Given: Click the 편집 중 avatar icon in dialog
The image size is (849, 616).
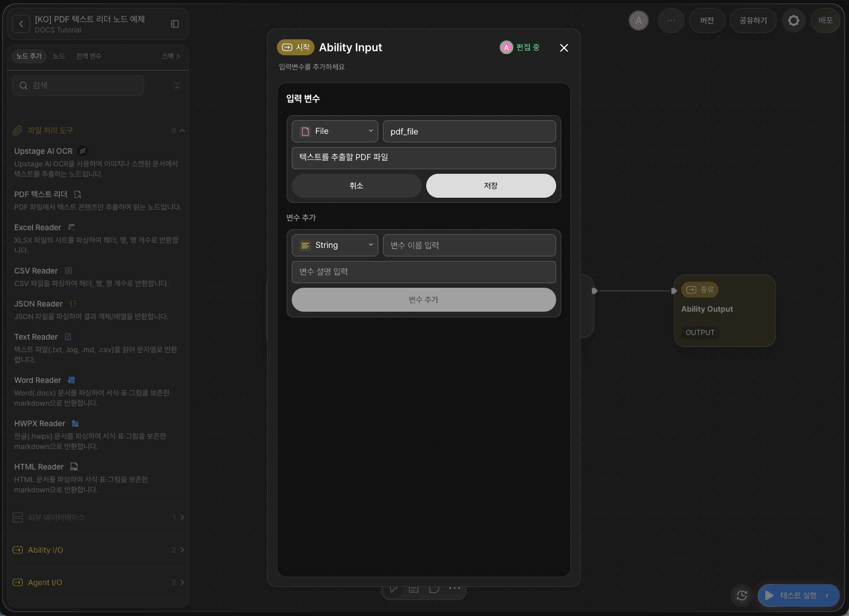Looking at the screenshot, I should pyautogui.click(x=506, y=48).
